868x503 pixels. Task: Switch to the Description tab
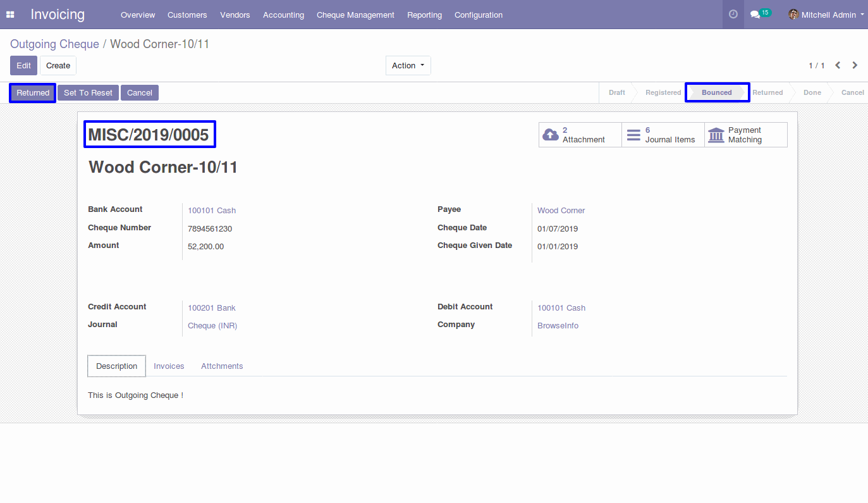tap(116, 366)
